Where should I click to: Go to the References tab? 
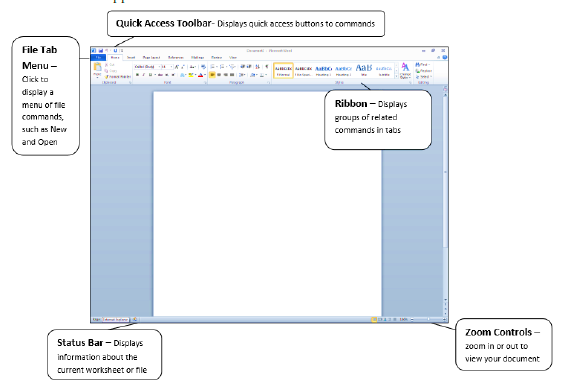[x=176, y=58]
